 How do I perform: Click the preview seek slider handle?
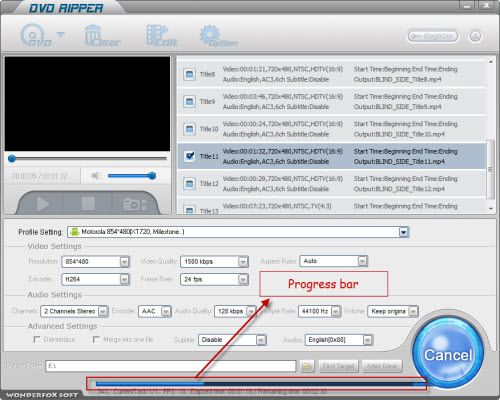(x=12, y=158)
